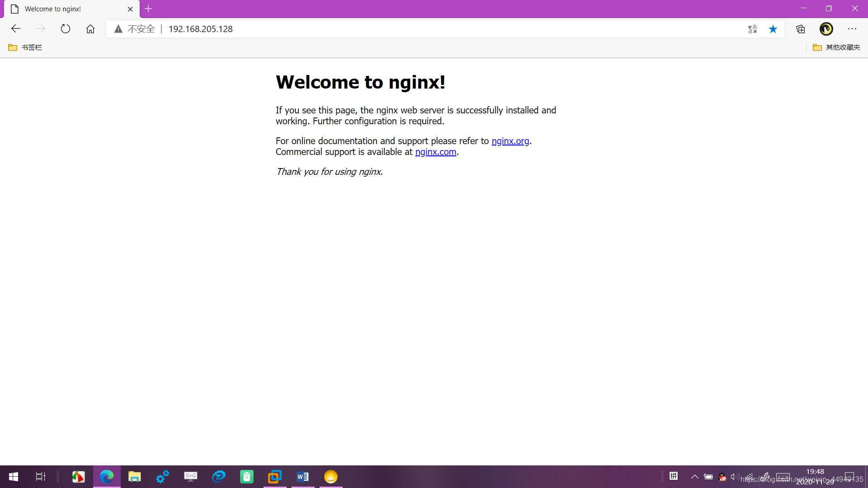Viewport: 868px width, 488px height.
Task: Open the notification action center
Action: tap(849, 477)
